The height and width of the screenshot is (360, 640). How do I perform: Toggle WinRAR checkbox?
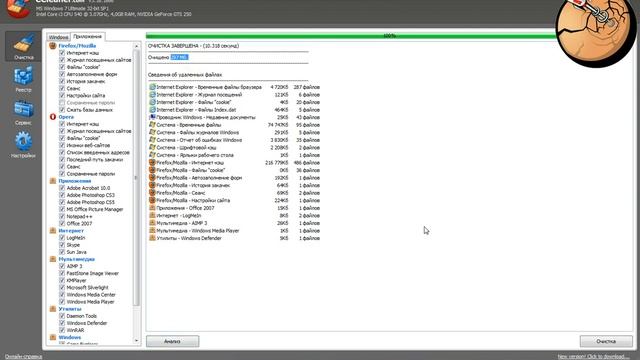(x=62, y=330)
